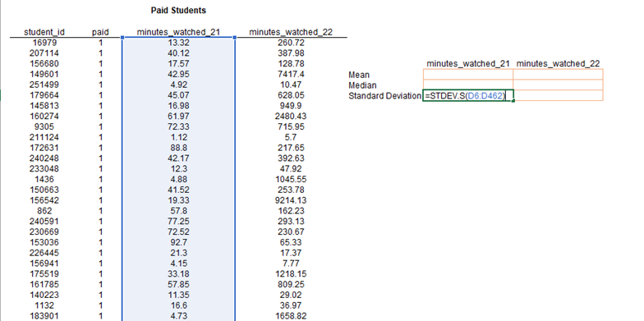The width and height of the screenshot is (644, 321).
Task: Click the value 5.7 in minutes_watched_22
Action: 291,137
